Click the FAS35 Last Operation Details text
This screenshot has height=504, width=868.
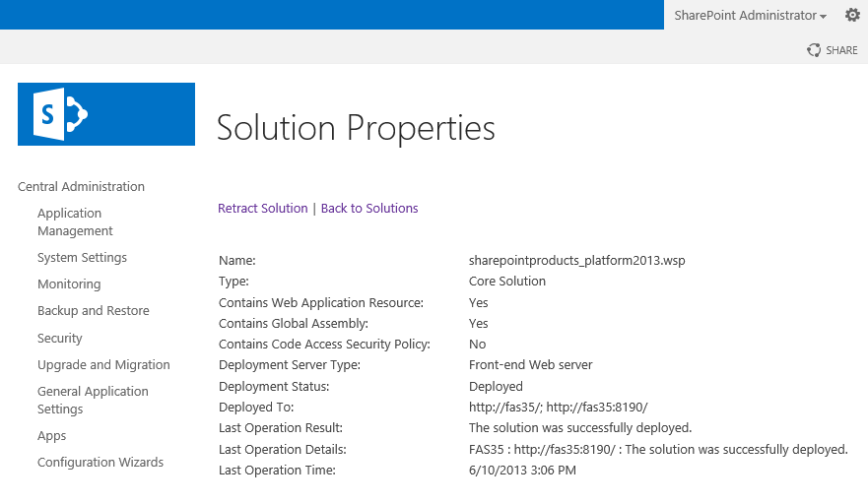tap(658, 449)
